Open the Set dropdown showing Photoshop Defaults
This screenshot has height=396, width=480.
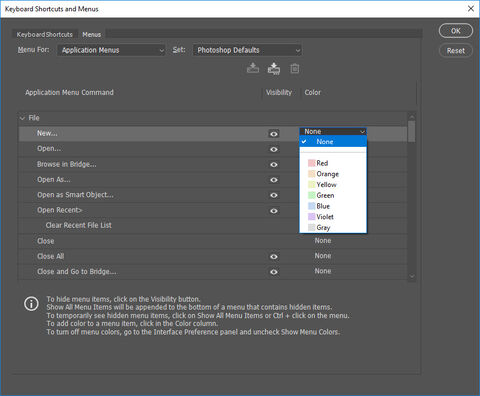click(x=247, y=50)
